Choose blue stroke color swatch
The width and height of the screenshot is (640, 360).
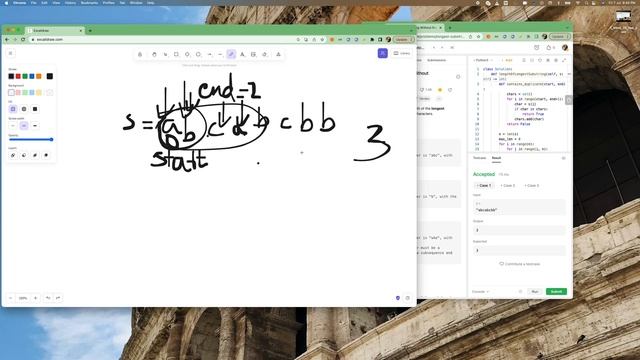point(32,76)
